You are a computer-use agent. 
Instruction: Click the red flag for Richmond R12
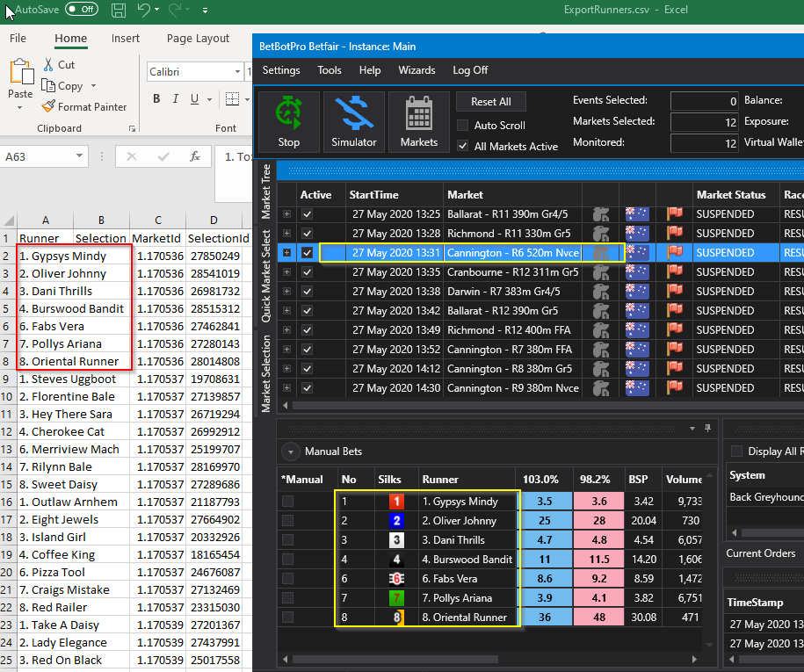pos(675,330)
